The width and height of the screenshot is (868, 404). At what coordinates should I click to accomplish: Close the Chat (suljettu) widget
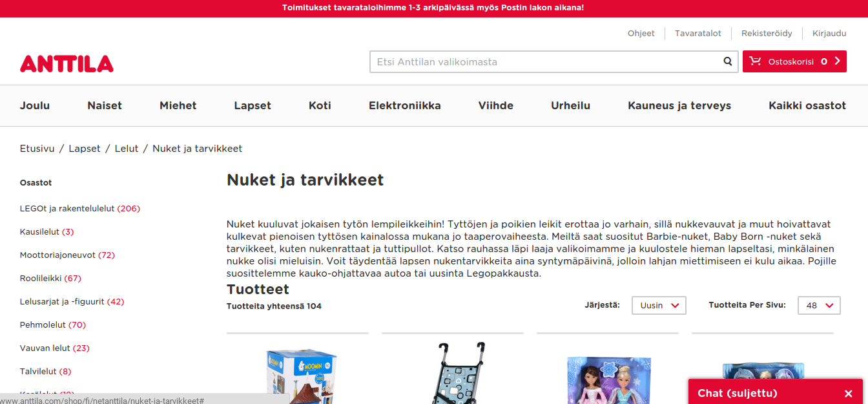point(849,394)
